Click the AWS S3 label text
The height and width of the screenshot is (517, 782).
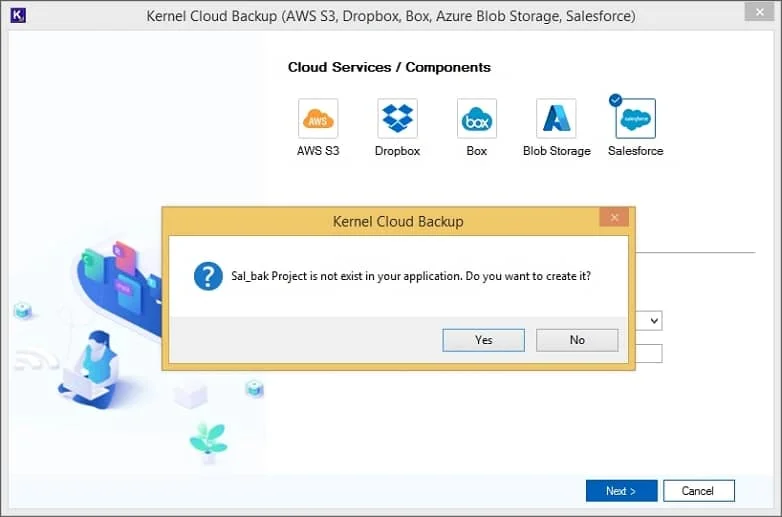coord(318,151)
